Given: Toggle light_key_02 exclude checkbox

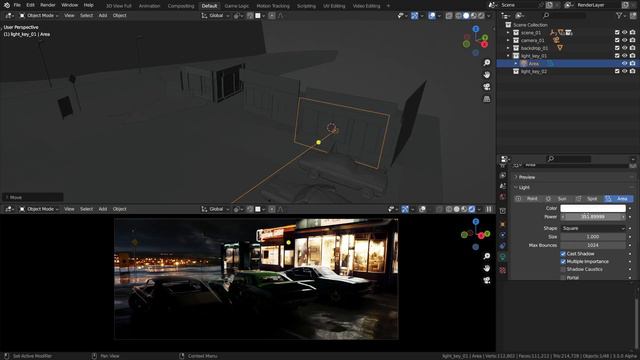Looking at the screenshot, I should (x=617, y=71).
